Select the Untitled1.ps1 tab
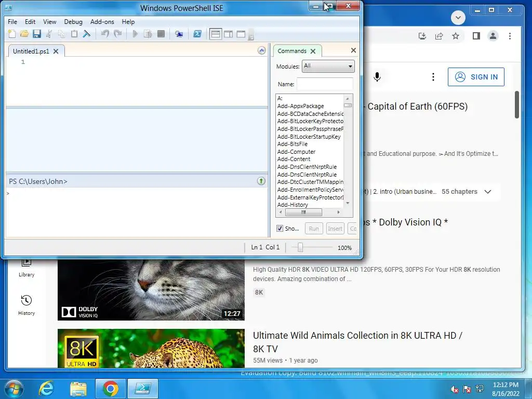This screenshot has height=399, width=532. (31, 51)
